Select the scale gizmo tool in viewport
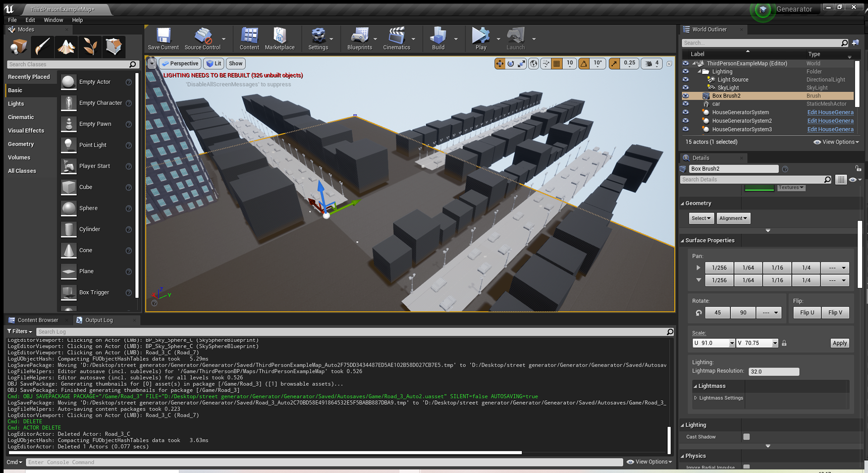Viewport: 868px width, 473px height. pyautogui.click(x=522, y=64)
